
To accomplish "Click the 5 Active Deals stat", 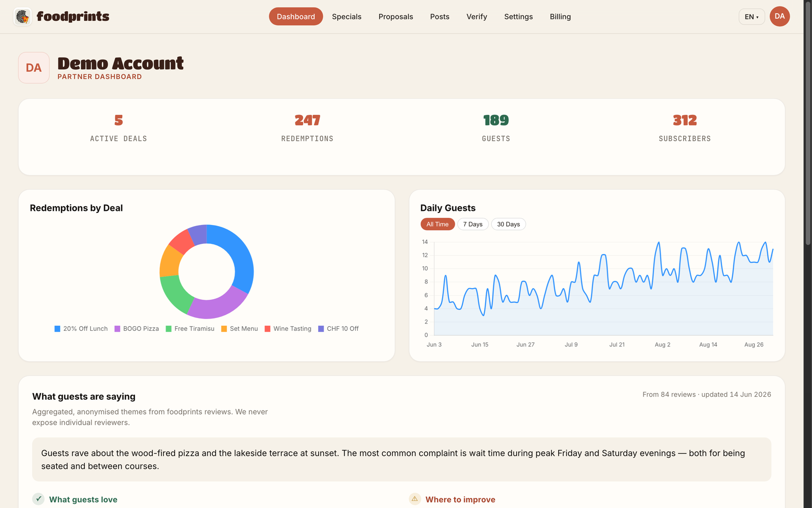I will pos(119,128).
